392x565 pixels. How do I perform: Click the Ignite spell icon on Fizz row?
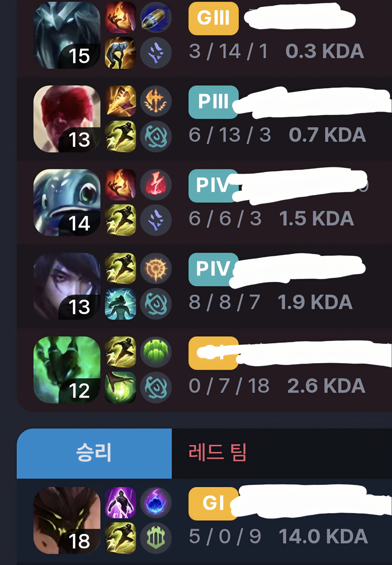[120, 185]
